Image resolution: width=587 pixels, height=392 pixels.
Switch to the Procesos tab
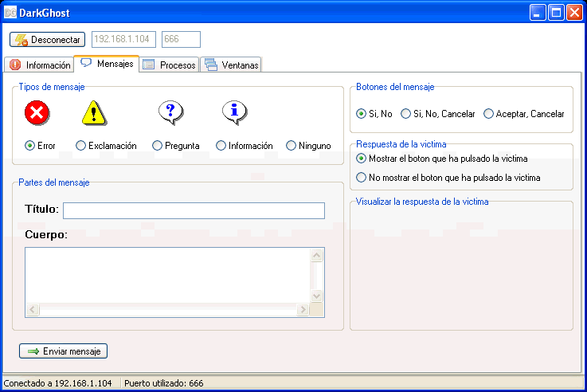pyautogui.click(x=169, y=65)
